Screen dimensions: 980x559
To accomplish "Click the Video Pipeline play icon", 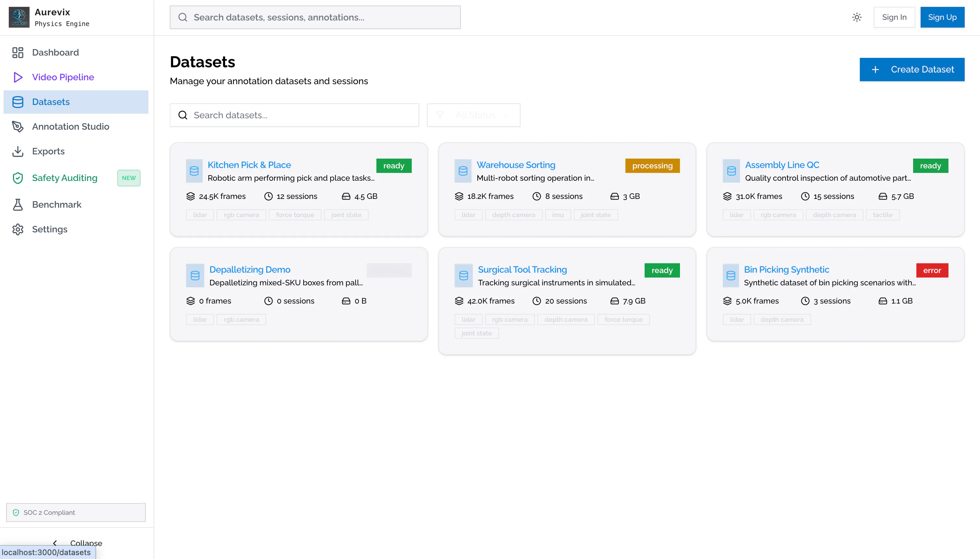I will pyautogui.click(x=18, y=77).
